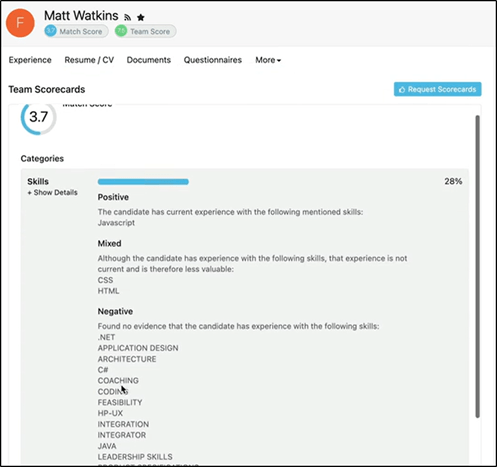Viewport: 497px width, 467px height.
Task: Click the scorecard panel vertical scrollbar
Action: point(477,267)
